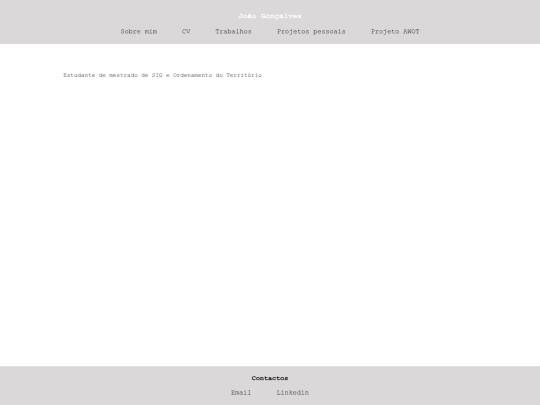The image size is (540, 405).
Task: Click the Email contact link
Action: point(241,393)
